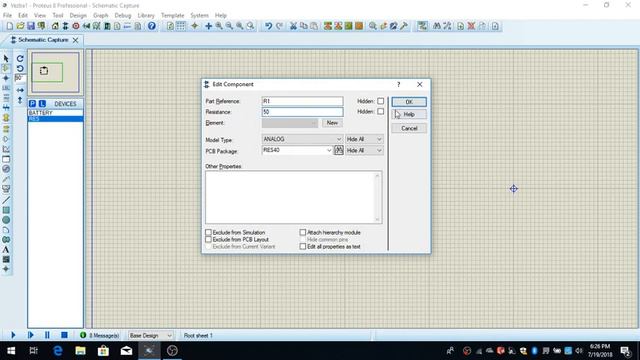Step the simulation forward
Image resolution: width=640 pixels, height=360 pixels.
[31, 335]
